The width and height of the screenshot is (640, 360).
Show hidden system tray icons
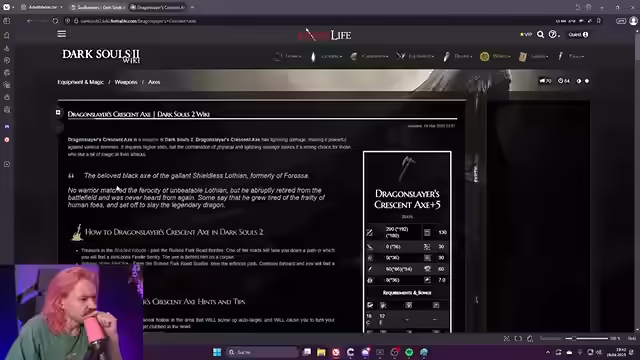click(548, 352)
